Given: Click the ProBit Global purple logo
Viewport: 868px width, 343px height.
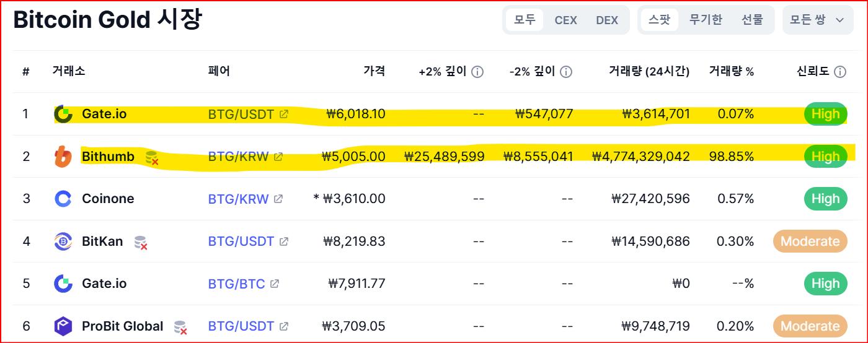Looking at the screenshot, I should click(63, 326).
